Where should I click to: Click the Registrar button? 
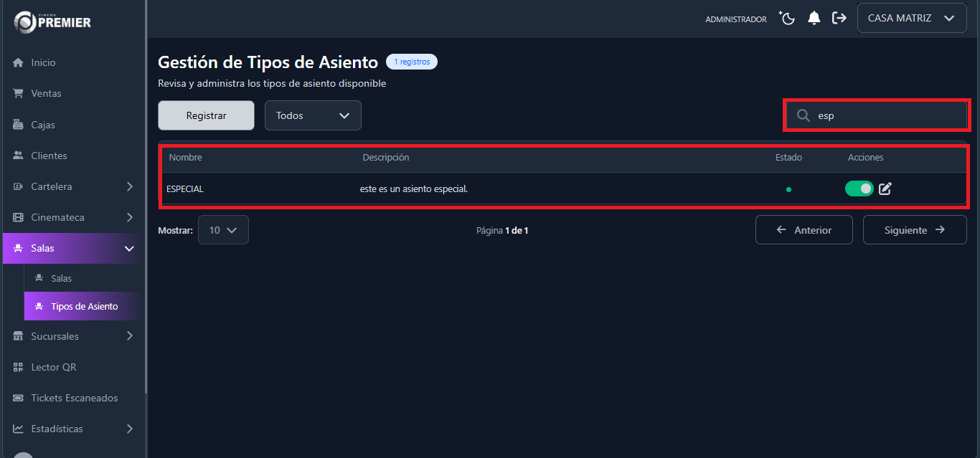[206, 115]
